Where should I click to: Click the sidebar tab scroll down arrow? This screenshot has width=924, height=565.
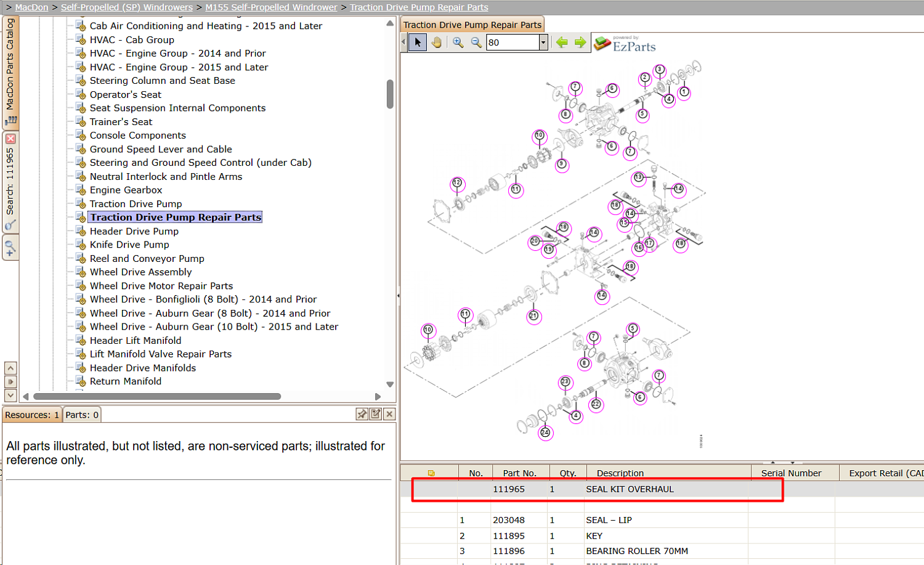point(10,395)
